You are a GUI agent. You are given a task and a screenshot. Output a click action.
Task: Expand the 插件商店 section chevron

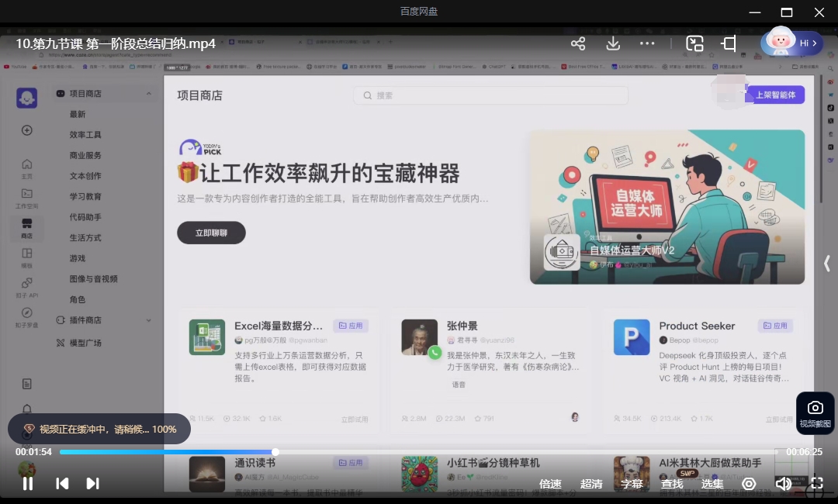pos(148,320)
